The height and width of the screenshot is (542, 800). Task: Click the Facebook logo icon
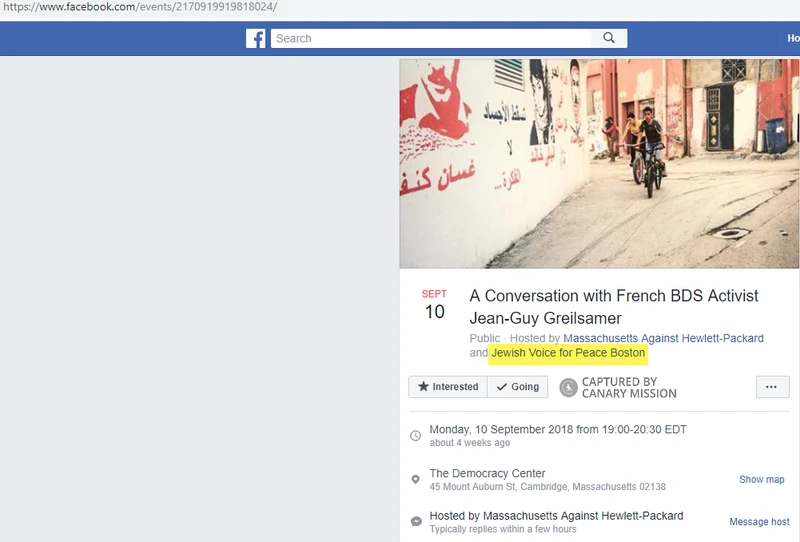(x=256, y=38)
